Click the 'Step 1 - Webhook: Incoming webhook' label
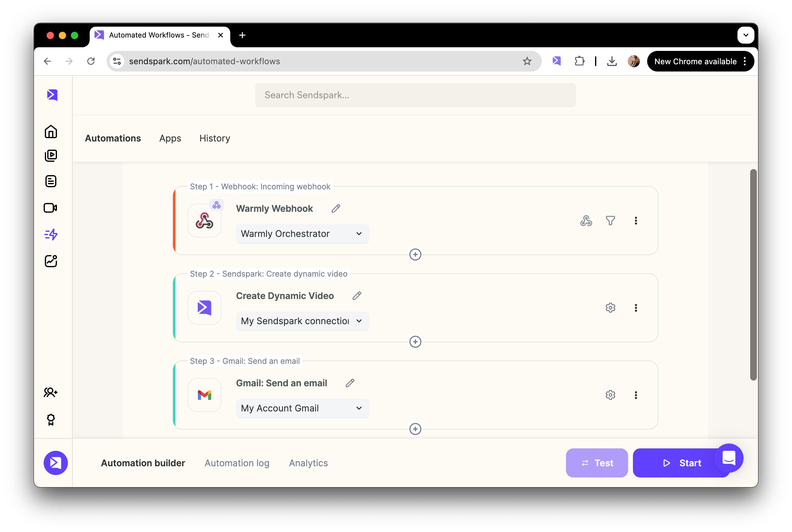 (260, 186)
